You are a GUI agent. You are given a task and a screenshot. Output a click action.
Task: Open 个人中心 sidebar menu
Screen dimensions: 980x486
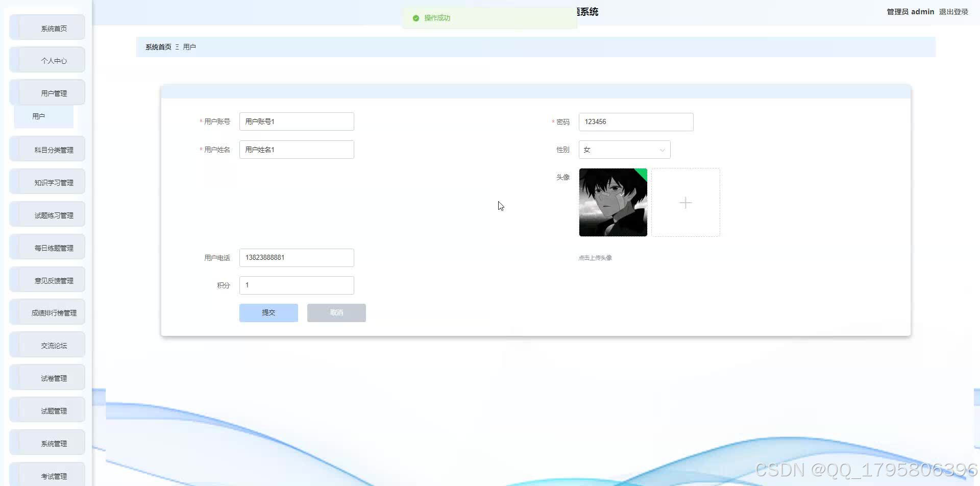[x=47, y=60]
